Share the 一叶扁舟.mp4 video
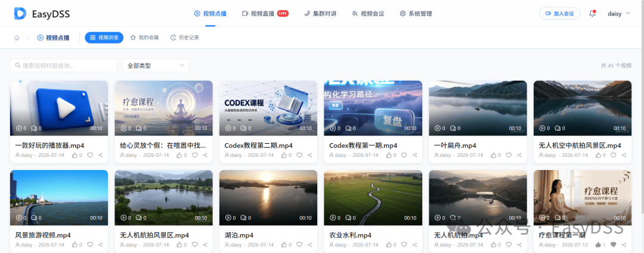644x253 pixels. 519,155
